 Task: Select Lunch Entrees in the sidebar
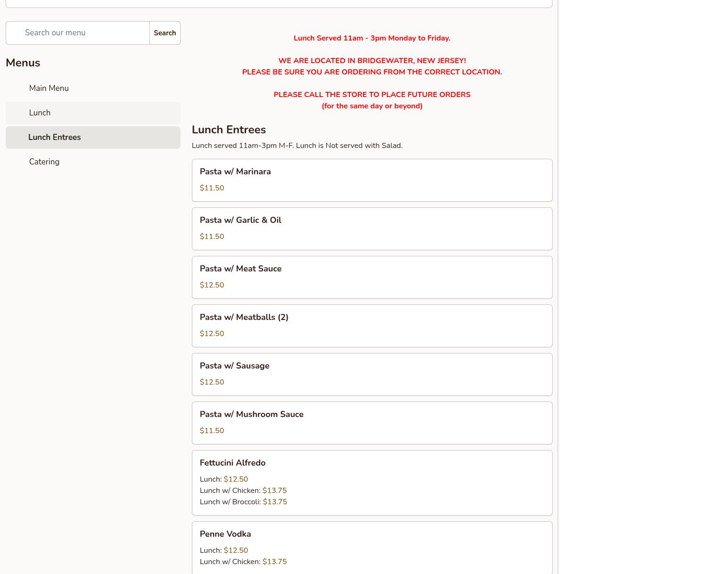click(x=93, y=138)
